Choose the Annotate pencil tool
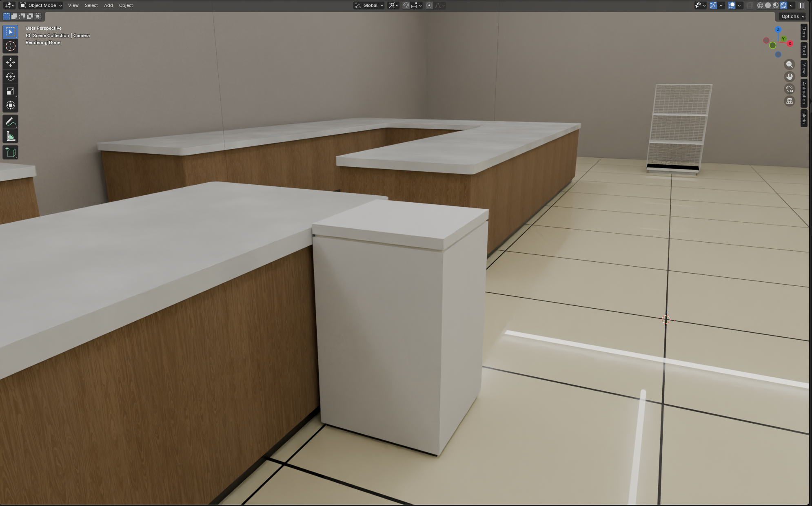 [x=11, y=122]
